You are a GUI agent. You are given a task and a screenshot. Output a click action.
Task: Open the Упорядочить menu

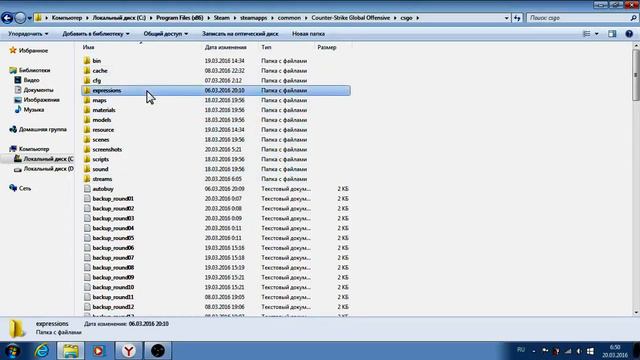click(x=28, y=34)
